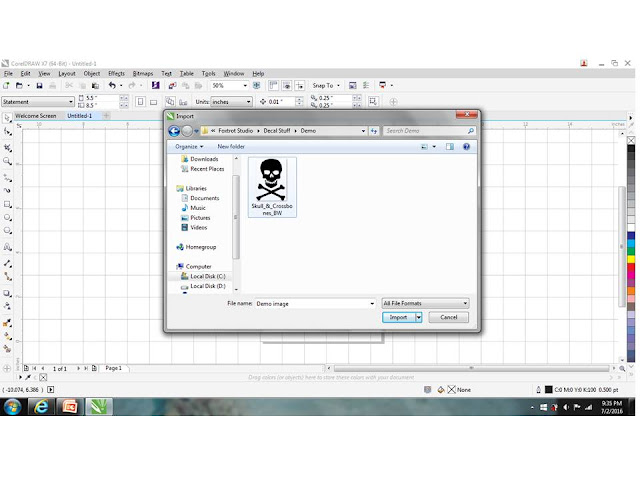Select the Zoom tool in toolbox
The height and width of the screenshot is (480, 640).
pyautogui.click(x=7, y=161)
